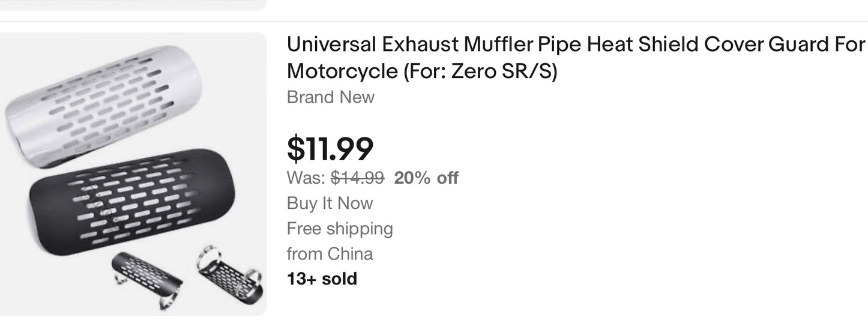Image resolution: width=868 pixels, height=326 pixels.
Task: Click the word Universal in listing title
Action: click(x=331, y=45)
